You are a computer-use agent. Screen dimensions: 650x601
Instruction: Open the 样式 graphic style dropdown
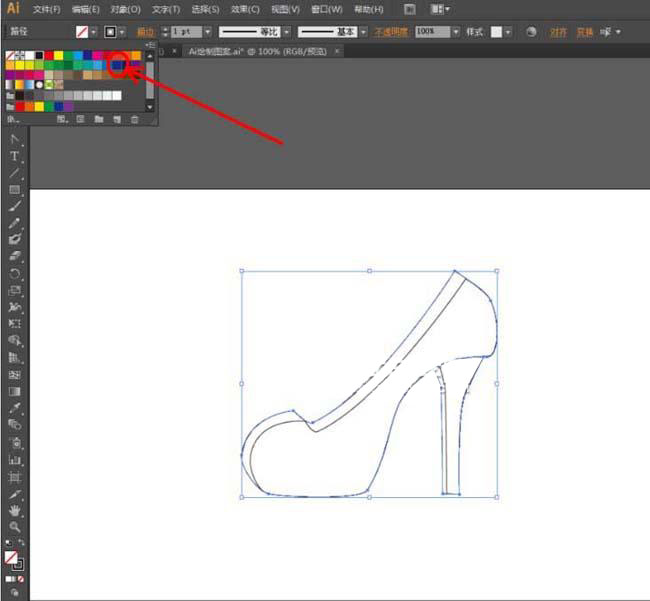click(507, 32)
